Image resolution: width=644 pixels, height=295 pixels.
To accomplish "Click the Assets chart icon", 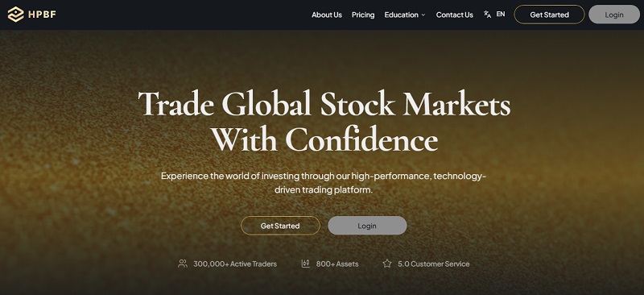I will [x=306, y=264].
